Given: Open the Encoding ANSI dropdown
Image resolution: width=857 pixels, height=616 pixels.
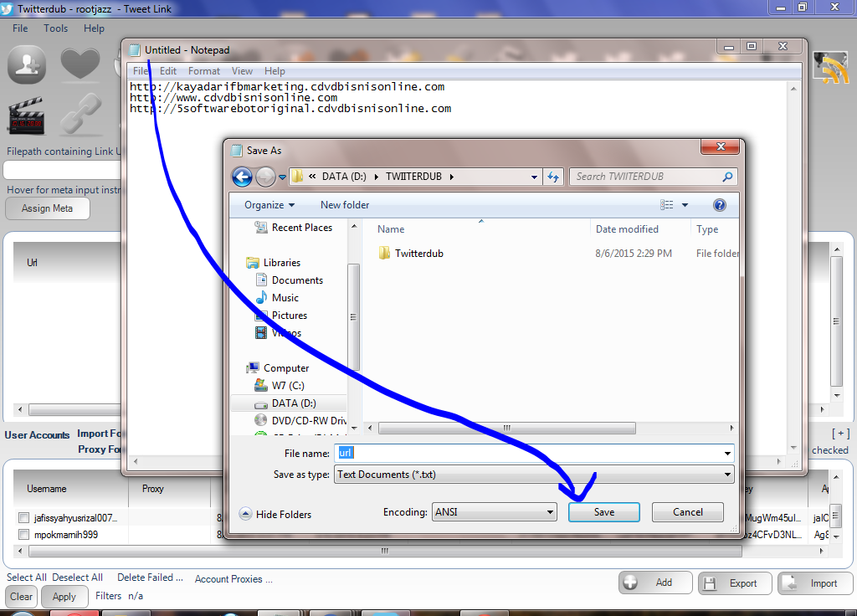Looking at the screenshot, I should click(x=494, y=512).
